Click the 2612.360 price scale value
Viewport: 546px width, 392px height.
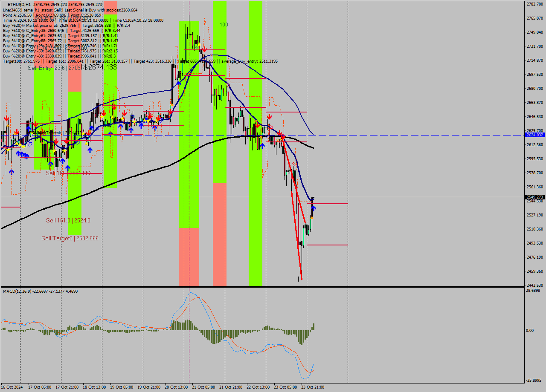pyautogui.click(x=535, y=144)
